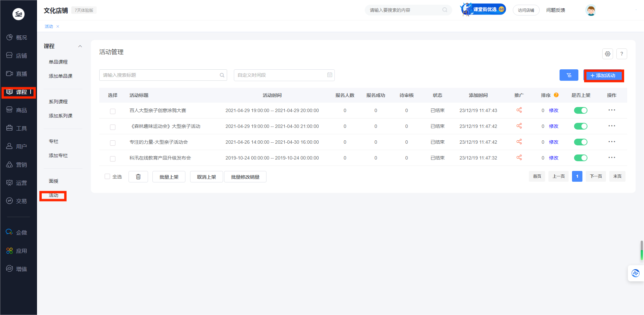Open the 课堂街优选 banner
This screenshot has width=644, height=315.
tap(483, 9)
